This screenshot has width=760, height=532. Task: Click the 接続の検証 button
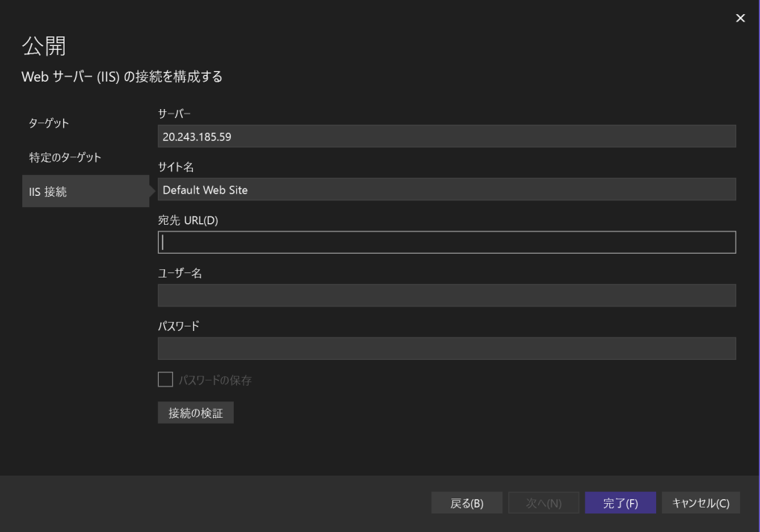pos(195,413)
